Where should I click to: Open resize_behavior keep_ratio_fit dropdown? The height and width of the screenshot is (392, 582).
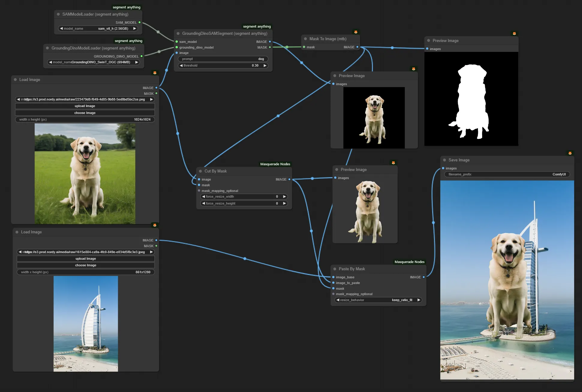coord(378,300)
